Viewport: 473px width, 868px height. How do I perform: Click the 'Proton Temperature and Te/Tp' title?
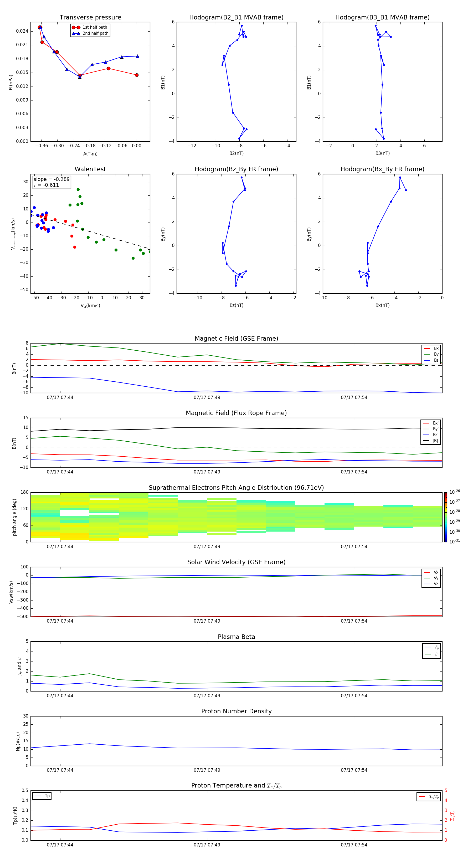pyautogui.click(x=236, y=786)
